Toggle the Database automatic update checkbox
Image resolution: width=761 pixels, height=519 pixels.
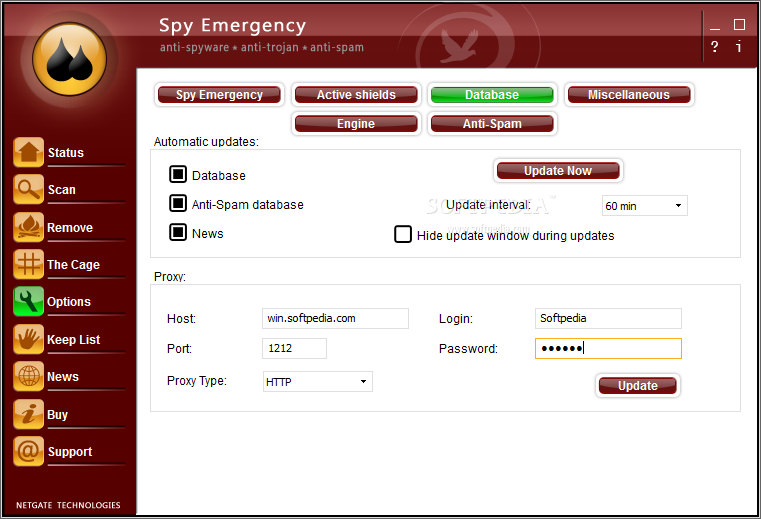pyautogui.click(x=178, y=174)
